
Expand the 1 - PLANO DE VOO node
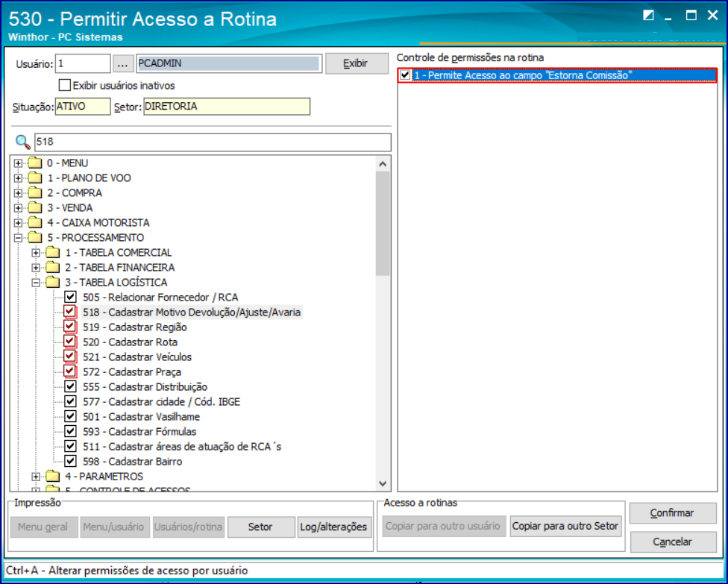(x=18, y=178)
